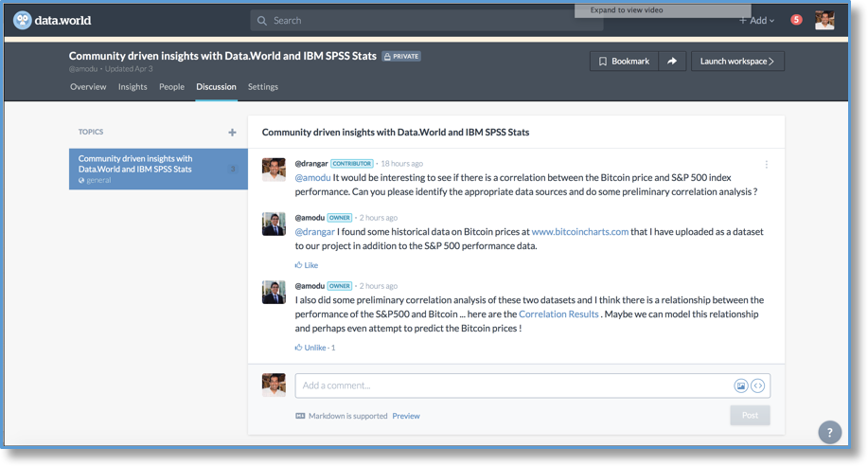Click the search magnifier icon
The image size is (868, 466).
(262, 21)
